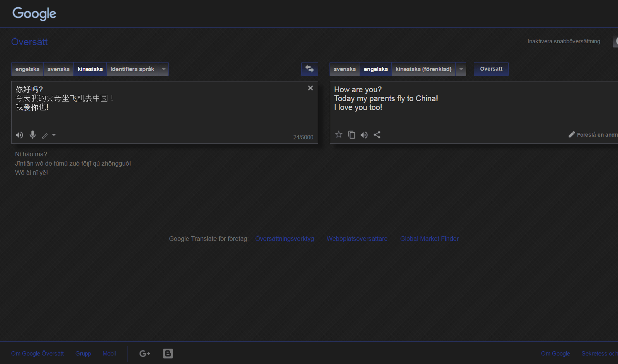The image size is (618, 364).
Task: Select kinesiska as source language
Action: (90, 69)
